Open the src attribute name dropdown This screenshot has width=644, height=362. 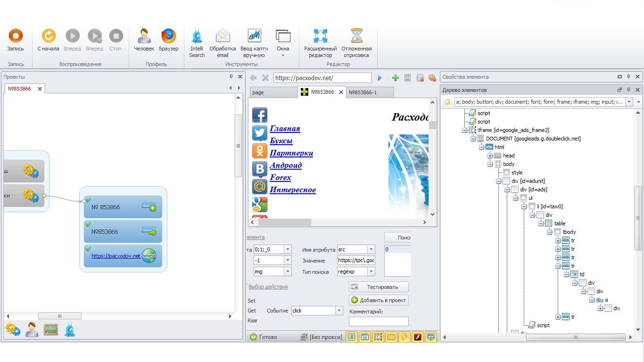[x=371, y=249]
